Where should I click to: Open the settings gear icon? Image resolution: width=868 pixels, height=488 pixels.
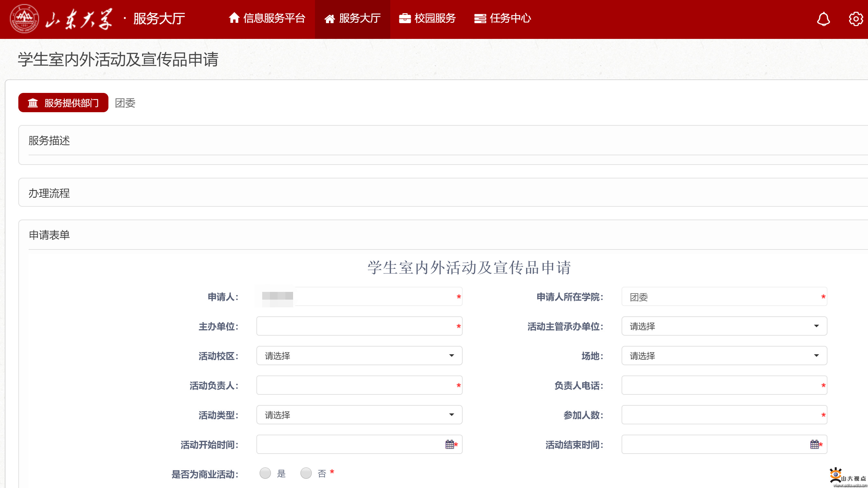(x=855, y=19)
